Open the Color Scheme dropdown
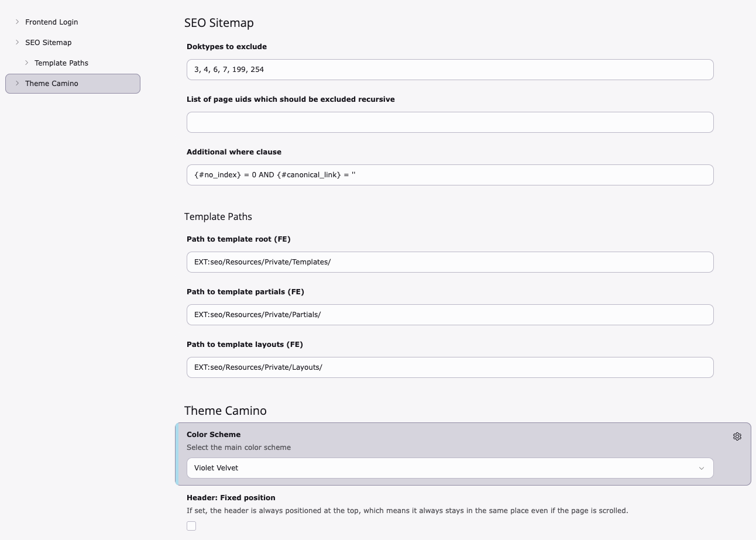Image resolution: width=756 pixels, height=540 pixels. [x=449, y=467]
